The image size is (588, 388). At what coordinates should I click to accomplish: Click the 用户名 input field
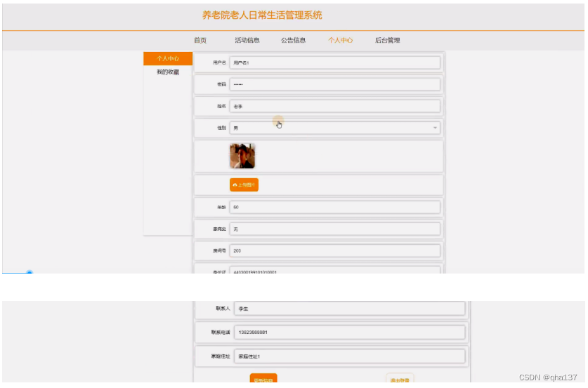tap(334, 62)
